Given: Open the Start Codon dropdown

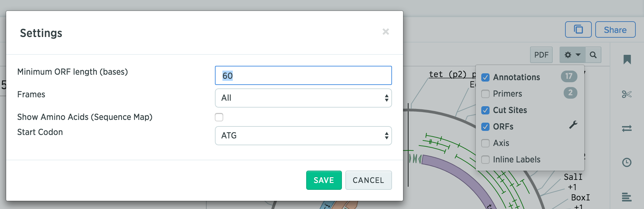Looking at the screenshot, I should (x=303, y=136).
